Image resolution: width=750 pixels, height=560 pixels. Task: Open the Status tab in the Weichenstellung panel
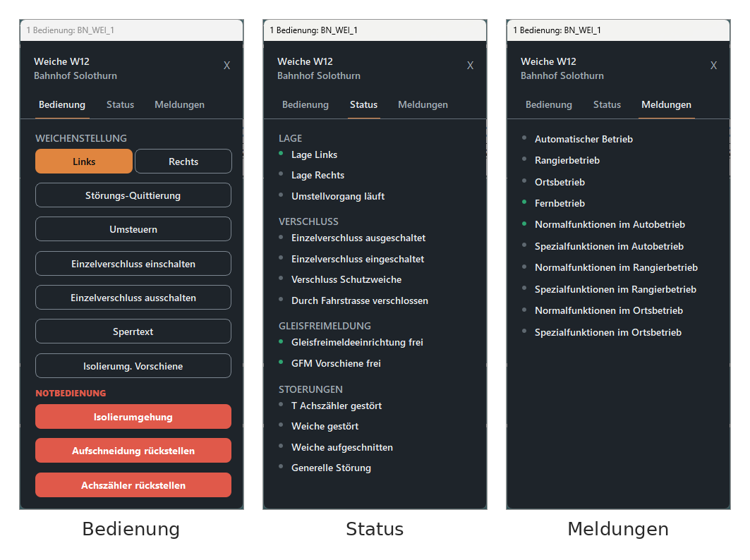coord(120,104)
